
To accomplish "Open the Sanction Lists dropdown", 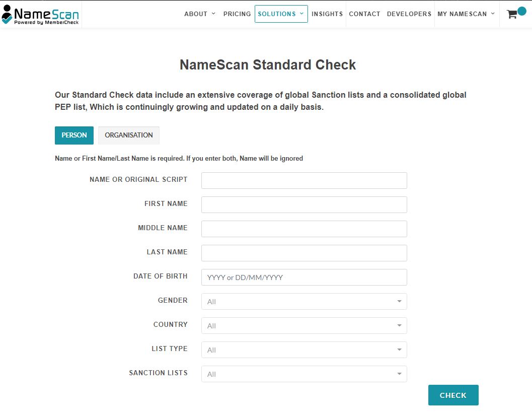I will (304, 374).
